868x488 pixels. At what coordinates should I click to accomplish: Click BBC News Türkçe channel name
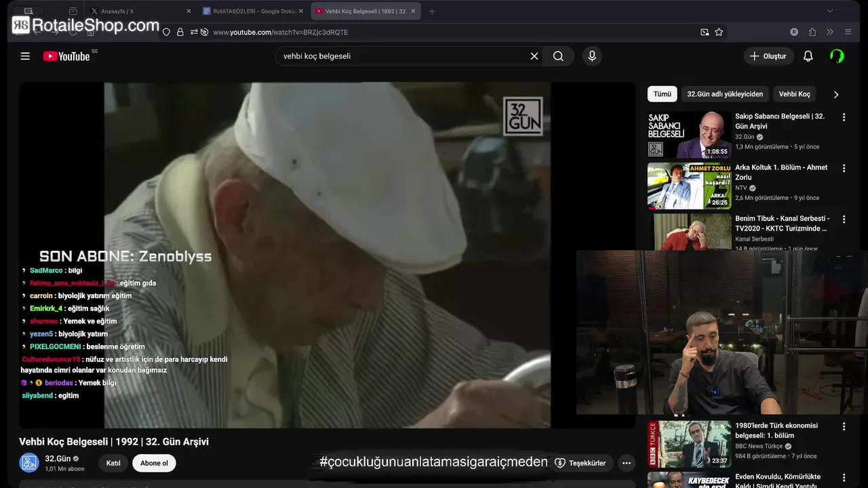[x=759, y=446]
